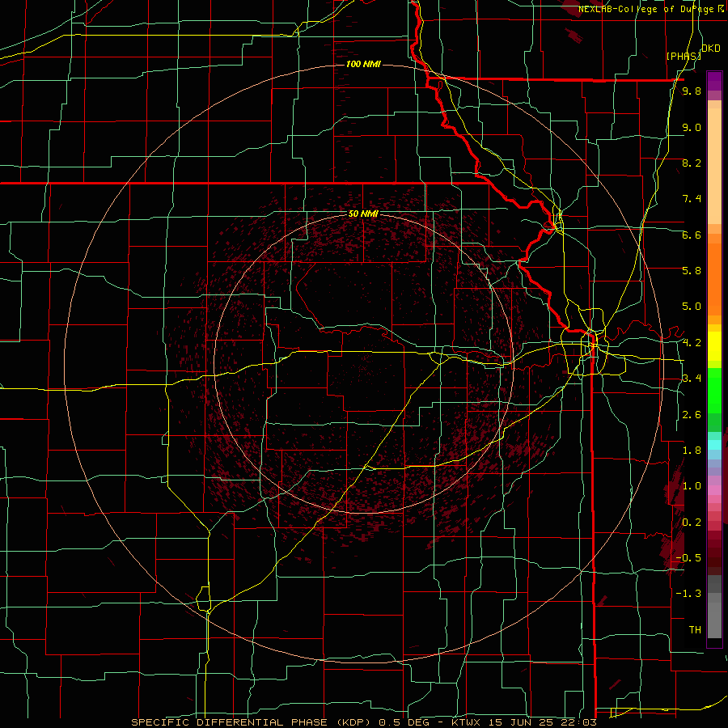The image size is (728, 728).
Task: Click the cyan swatch near 1.8
Action: [714, 445]
